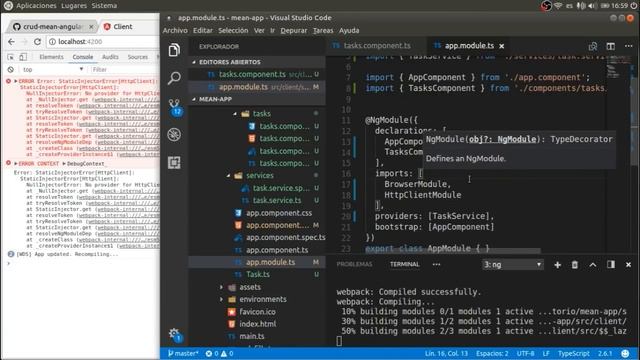Change encoding UTF-8 in status bar

coord(525,353)
